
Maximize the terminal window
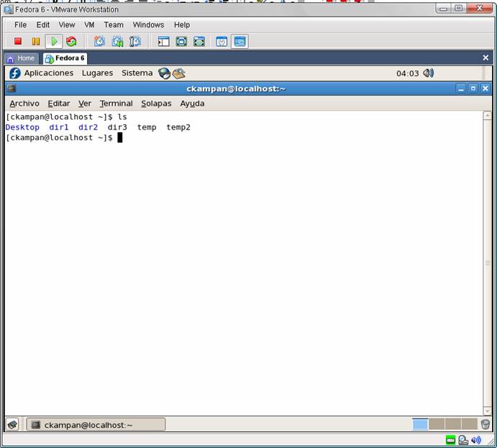tap(473, 88)
